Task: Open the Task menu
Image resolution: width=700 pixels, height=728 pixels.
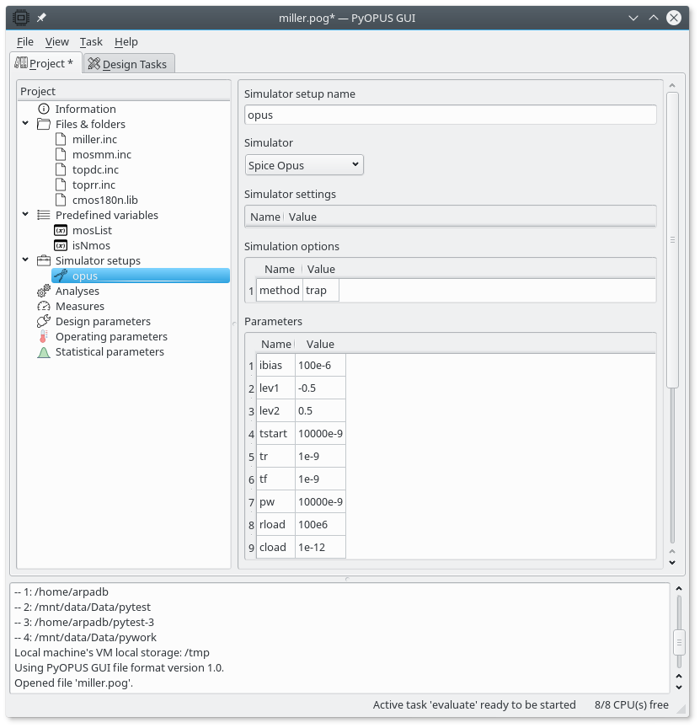Action: coord(91,41)
